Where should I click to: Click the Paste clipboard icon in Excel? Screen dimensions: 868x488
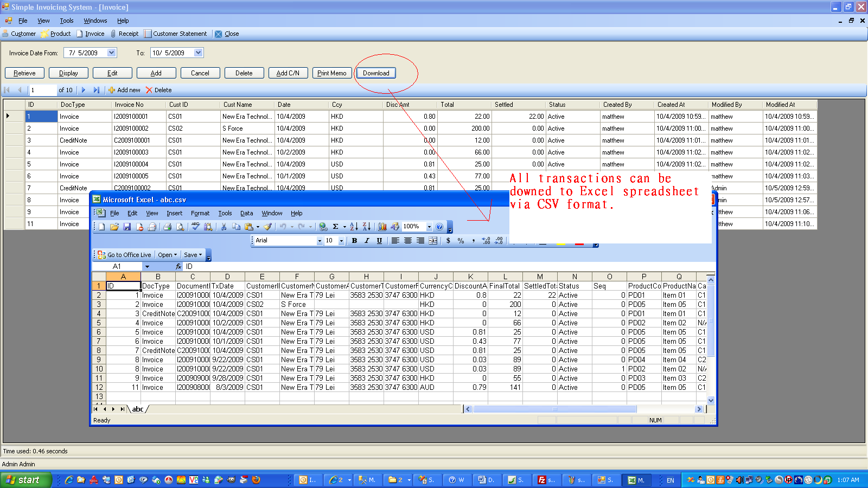coord(249,227)
